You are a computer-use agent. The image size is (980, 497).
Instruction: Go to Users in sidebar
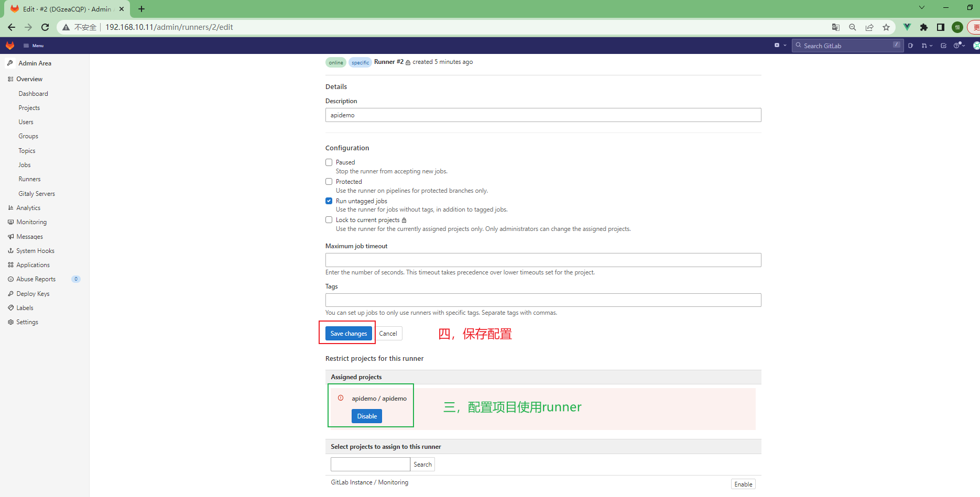point(26,122)
